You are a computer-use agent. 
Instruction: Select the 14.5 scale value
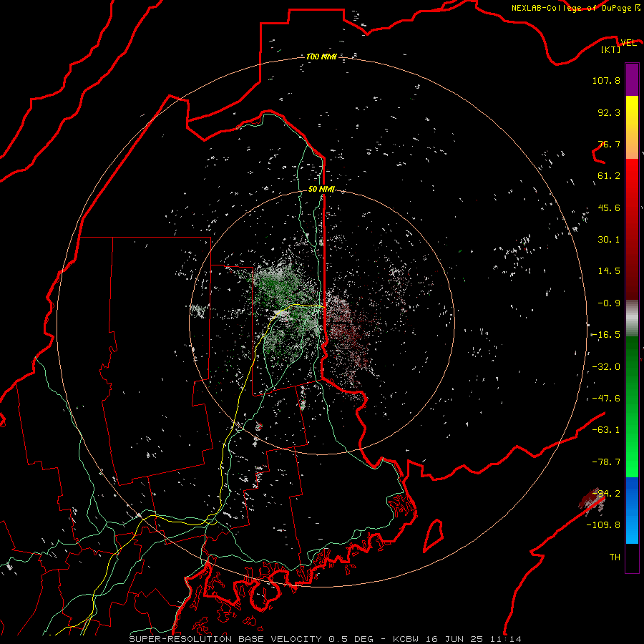coord(609,271)
